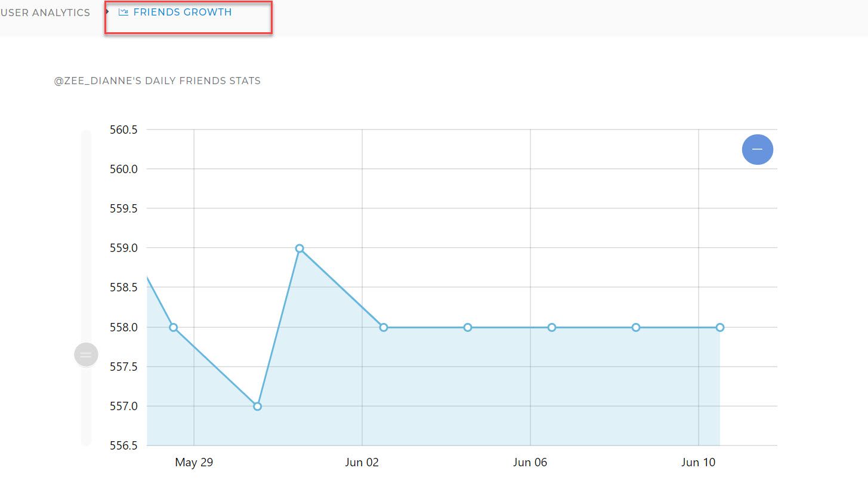The image size is (868, 480).
Task: Click the FRIENDS GROWTH link inside red box
Action: click(183, 11)
